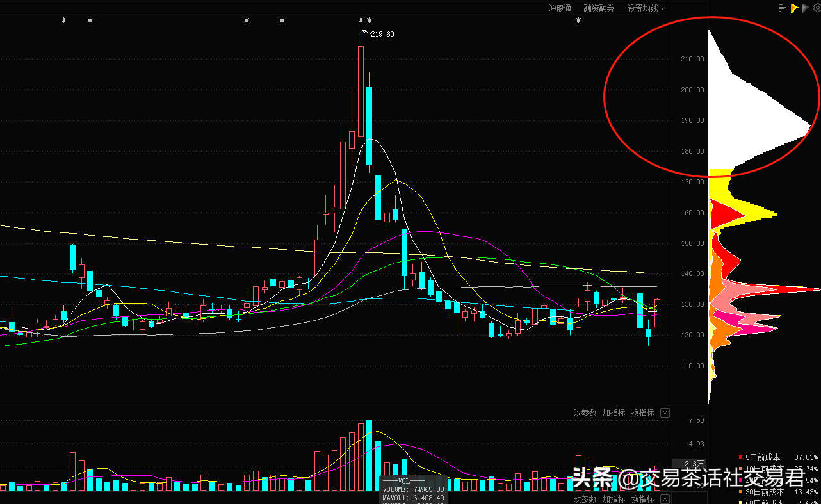The height and width of the screenshot is (504, 821).
Task: Open the gear settings icon above chip panel
Action: [817, 8]
